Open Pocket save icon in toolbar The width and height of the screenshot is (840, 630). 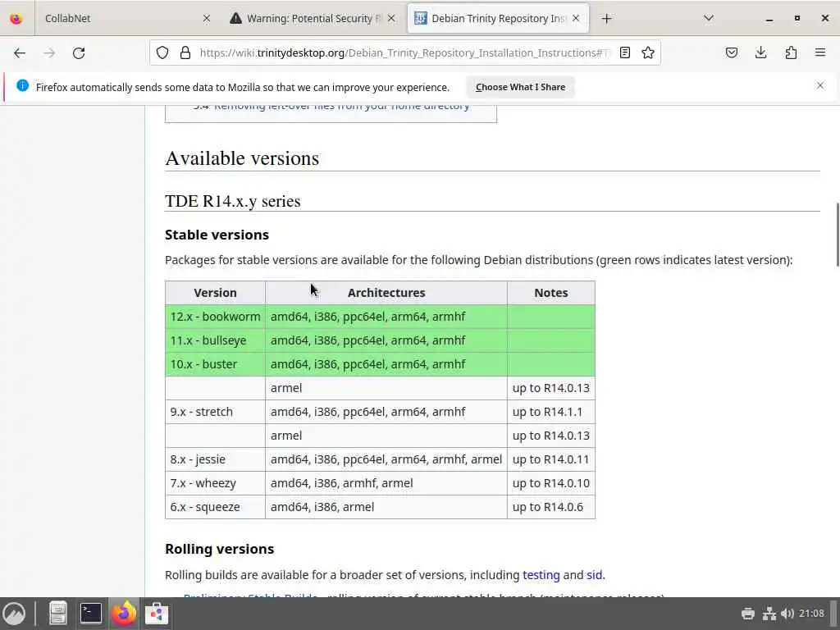[732, 52]
